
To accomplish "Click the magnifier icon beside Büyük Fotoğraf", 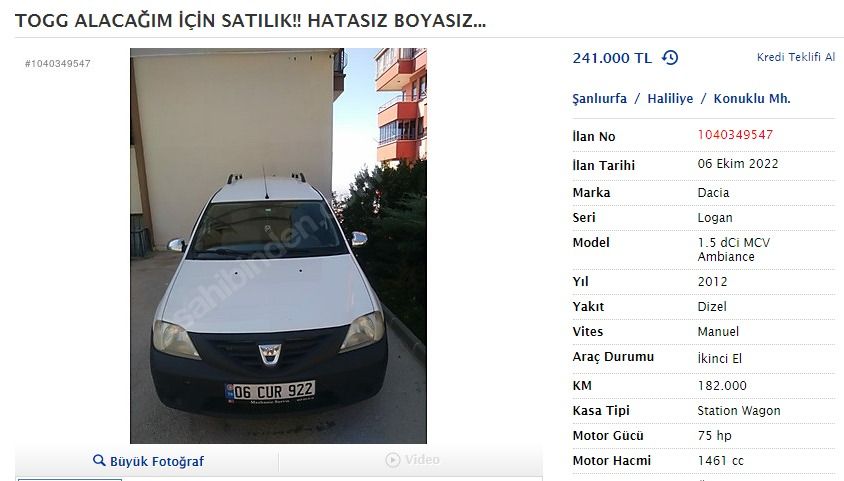I will pos(99,461).
